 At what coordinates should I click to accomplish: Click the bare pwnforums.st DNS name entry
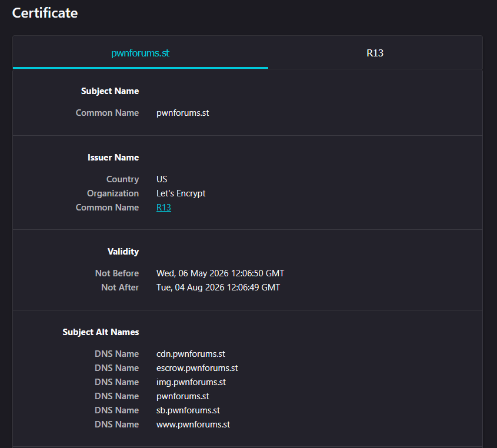(x=182, y=396)
